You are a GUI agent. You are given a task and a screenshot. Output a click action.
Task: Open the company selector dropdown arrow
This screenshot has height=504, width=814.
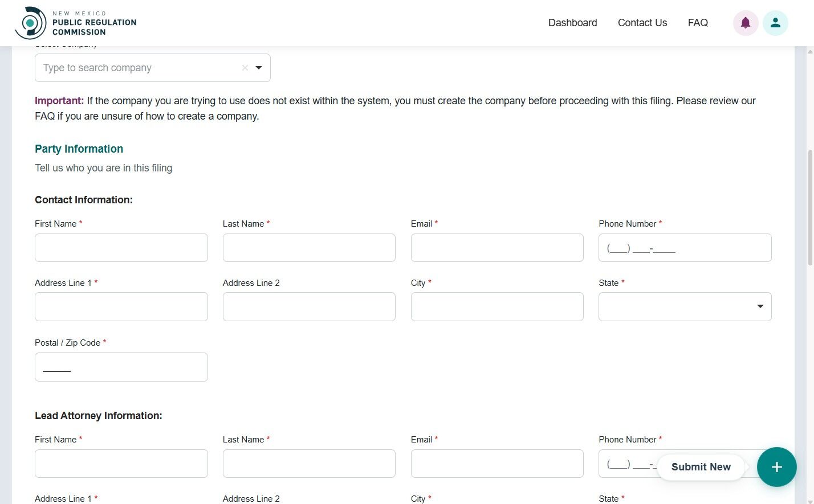[x=259, y=67]
